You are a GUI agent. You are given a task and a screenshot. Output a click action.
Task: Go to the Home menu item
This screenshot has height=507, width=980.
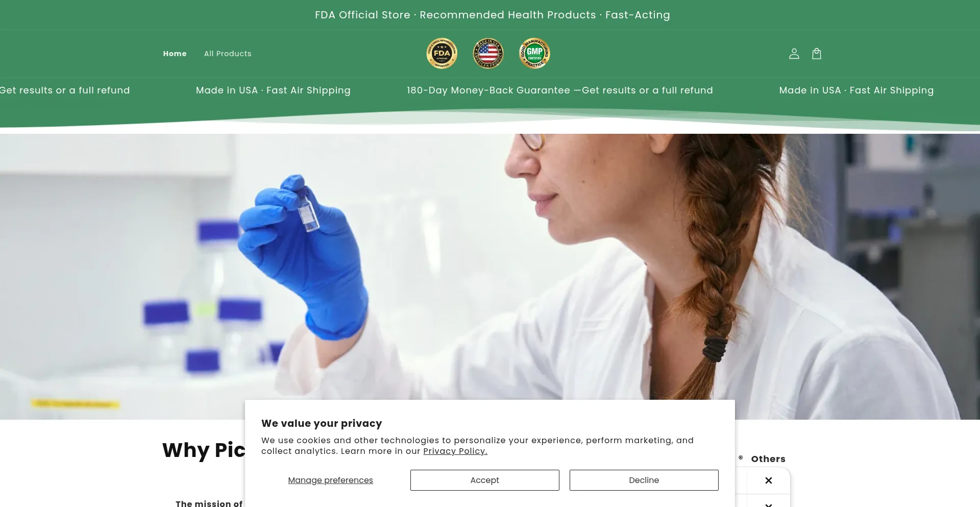[x=175, y=54]
